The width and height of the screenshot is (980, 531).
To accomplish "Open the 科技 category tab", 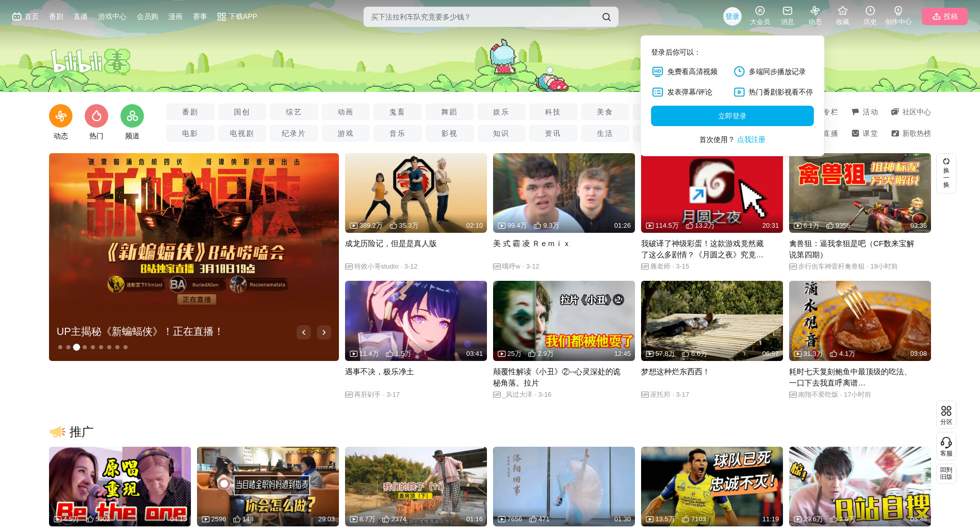I will click(x=553, y=112).
